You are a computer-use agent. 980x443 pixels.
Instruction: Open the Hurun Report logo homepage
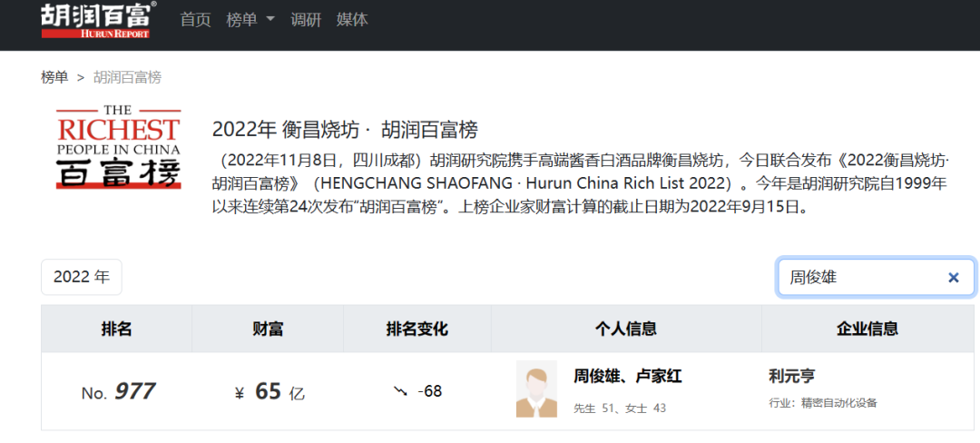point(99,20)
